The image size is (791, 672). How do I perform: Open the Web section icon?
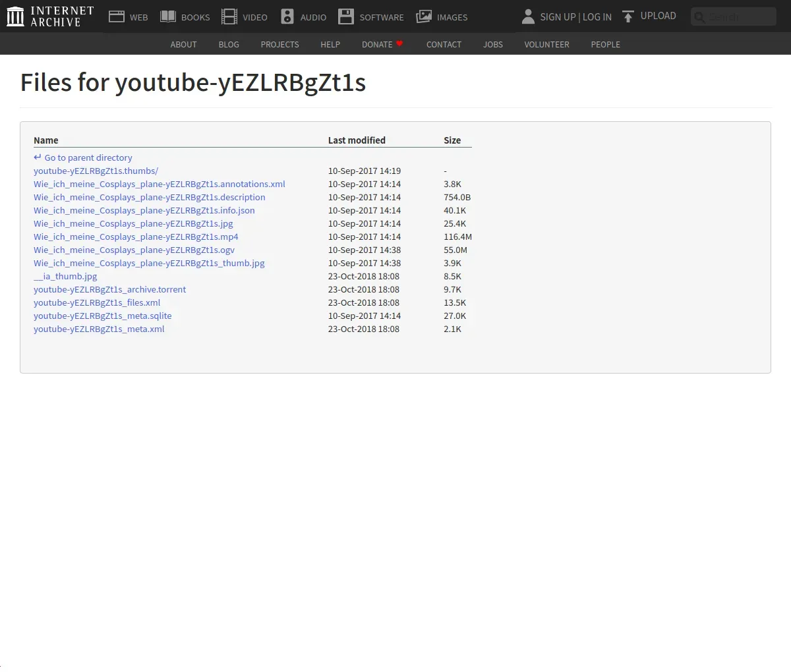[117, 16]
